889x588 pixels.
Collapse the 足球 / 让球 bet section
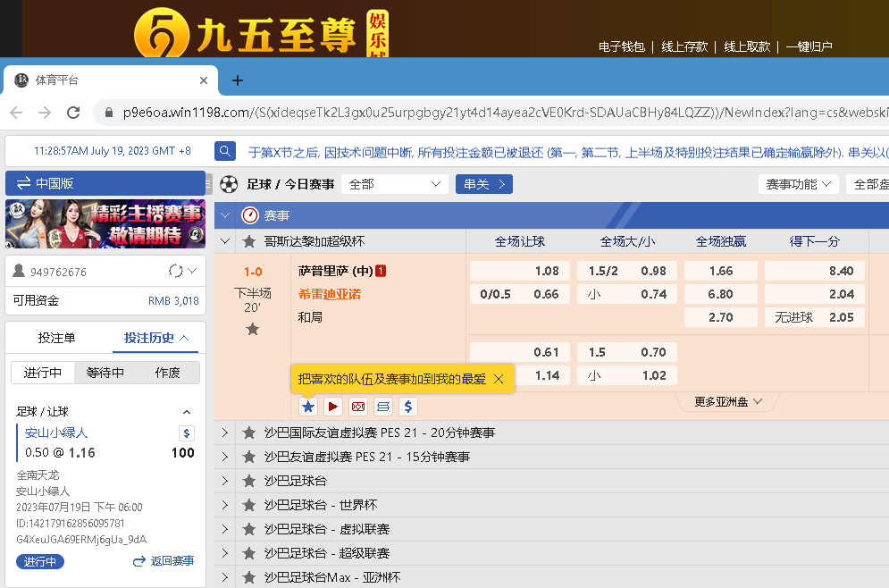click(187, 412)
